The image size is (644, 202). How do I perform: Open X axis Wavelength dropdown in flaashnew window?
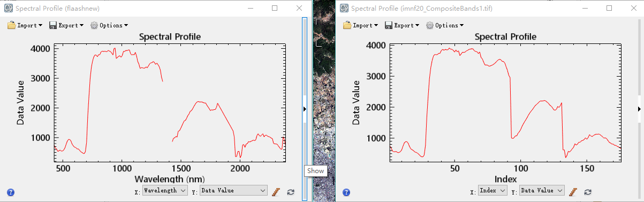[165, 190]
